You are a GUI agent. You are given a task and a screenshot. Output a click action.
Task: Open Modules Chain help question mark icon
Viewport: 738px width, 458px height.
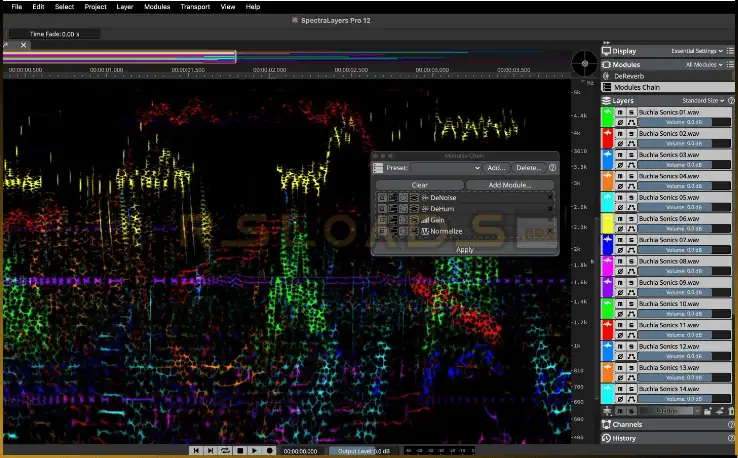pos(552,168)
